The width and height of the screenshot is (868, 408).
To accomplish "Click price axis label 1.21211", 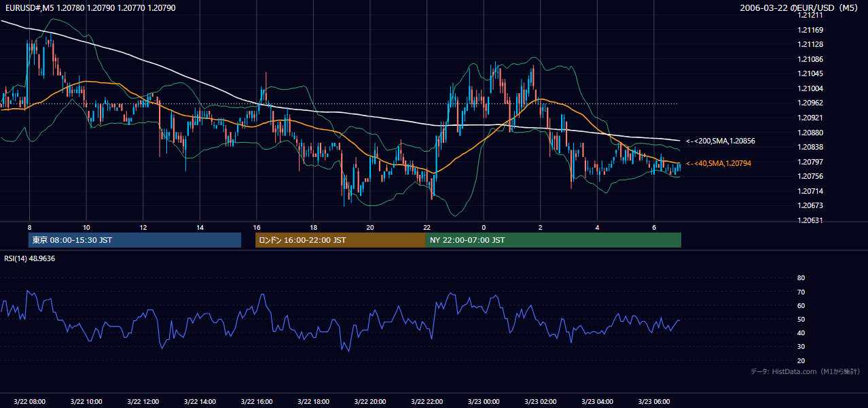I will click(x=809, y=15).
